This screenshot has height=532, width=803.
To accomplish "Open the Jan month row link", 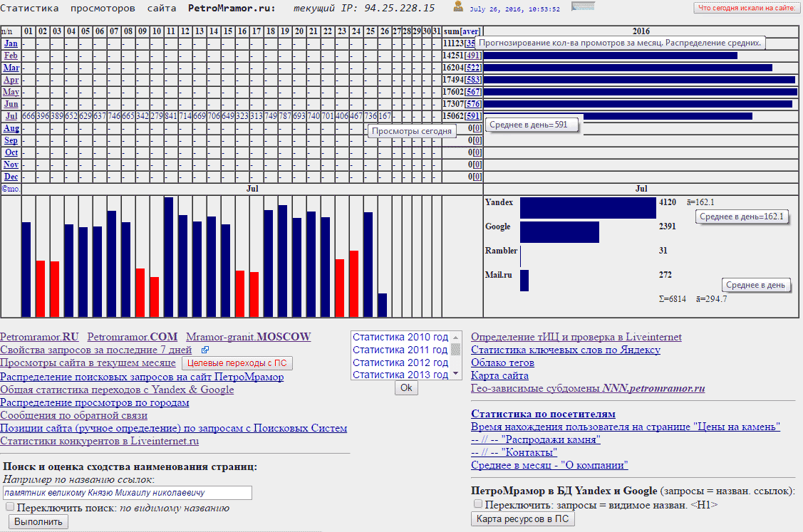I will tap(11, 43).
